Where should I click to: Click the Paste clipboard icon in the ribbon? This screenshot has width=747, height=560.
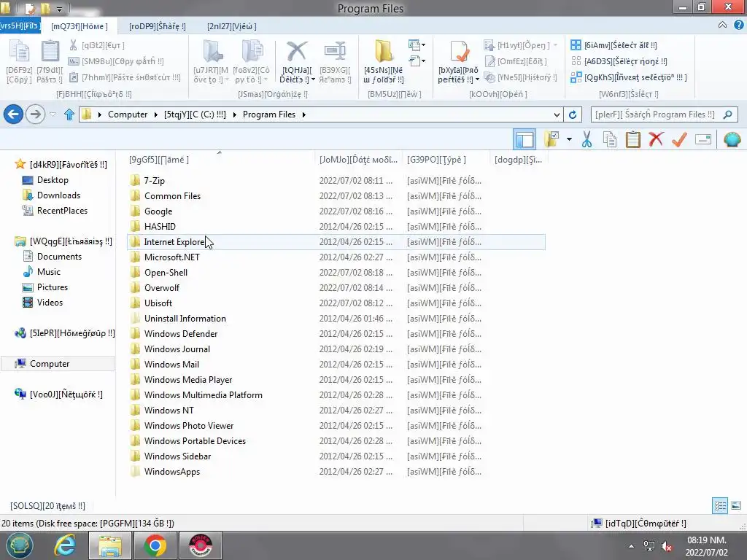click(50, 52)
